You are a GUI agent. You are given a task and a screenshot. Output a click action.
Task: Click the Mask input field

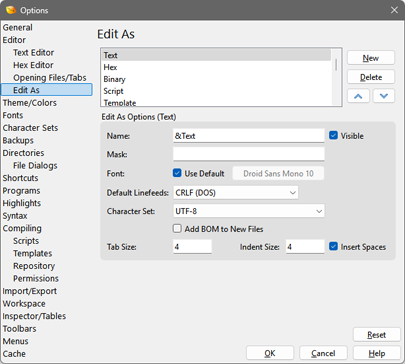point(249,154)
